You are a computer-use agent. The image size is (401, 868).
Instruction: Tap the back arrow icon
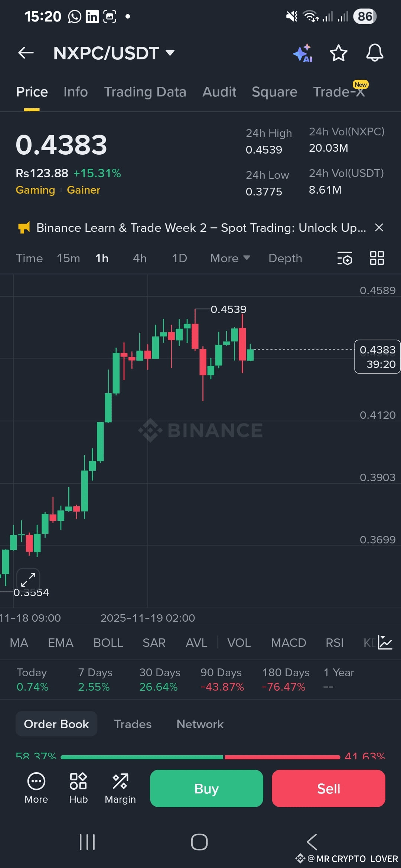coord(26,53)
